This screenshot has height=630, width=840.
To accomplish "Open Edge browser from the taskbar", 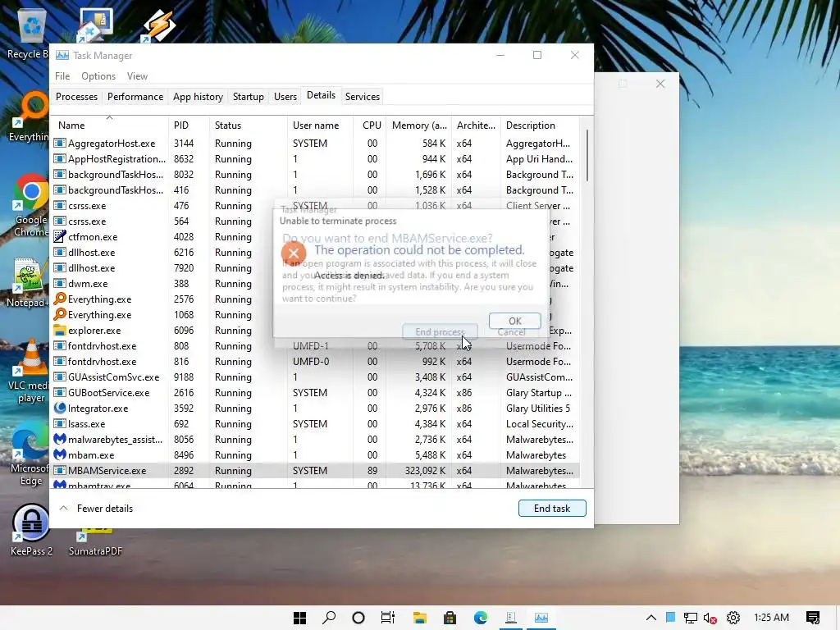I will [481, 618].
